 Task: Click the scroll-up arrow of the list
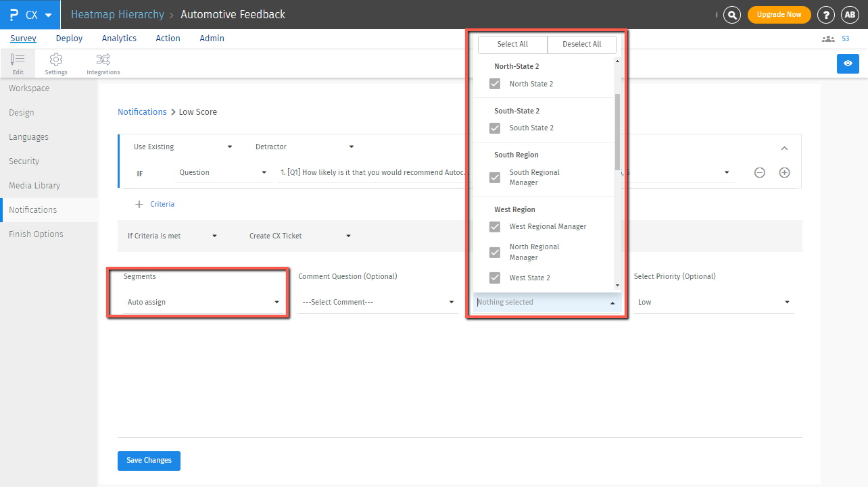pos(617,62)
